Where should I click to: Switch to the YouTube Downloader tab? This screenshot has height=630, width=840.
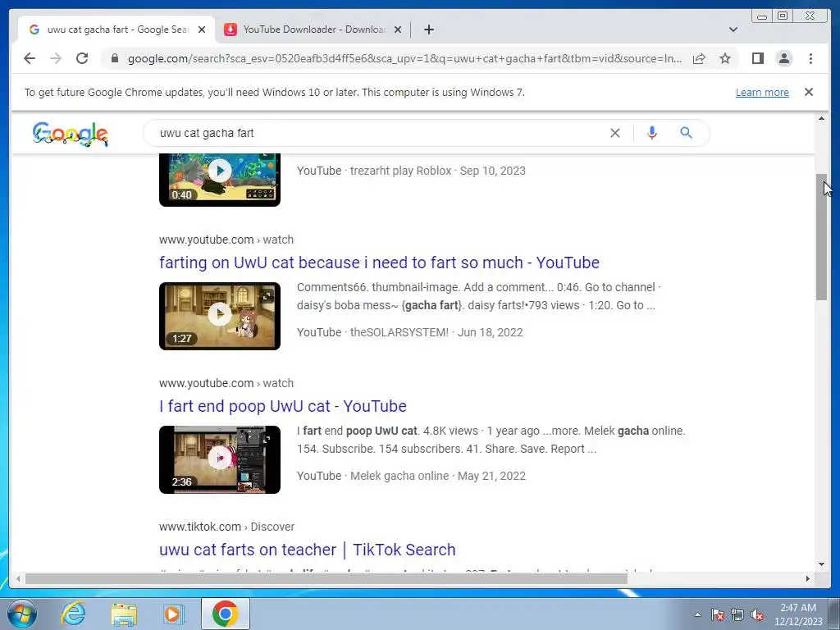(x=313, y=30)
